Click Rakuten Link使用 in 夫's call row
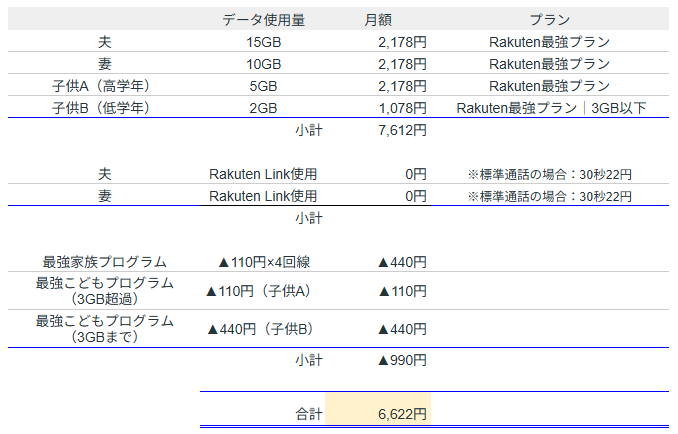The width and height of the screenshot is (678, 434). click(263, 174)
